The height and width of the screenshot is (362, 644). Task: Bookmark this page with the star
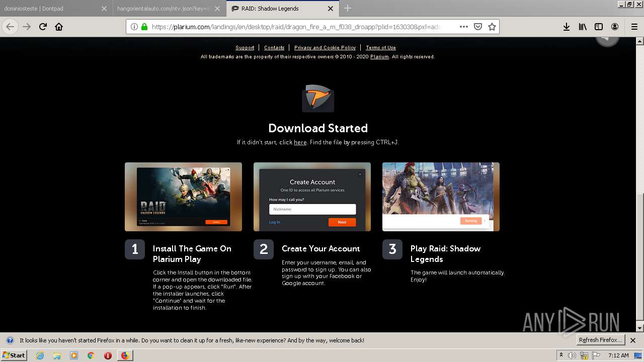492,27
